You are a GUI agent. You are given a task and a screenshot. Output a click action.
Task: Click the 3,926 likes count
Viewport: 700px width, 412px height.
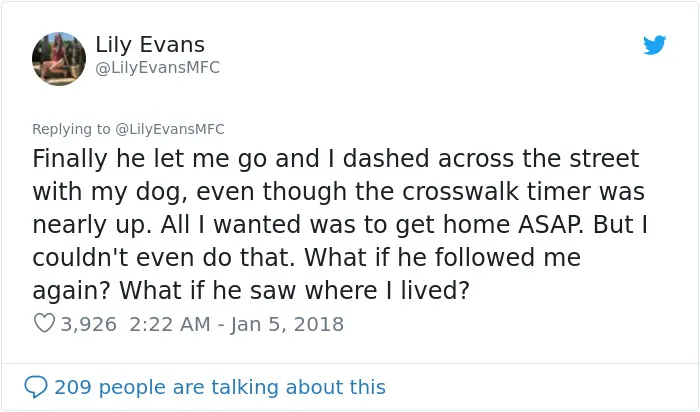coord(88,324)
